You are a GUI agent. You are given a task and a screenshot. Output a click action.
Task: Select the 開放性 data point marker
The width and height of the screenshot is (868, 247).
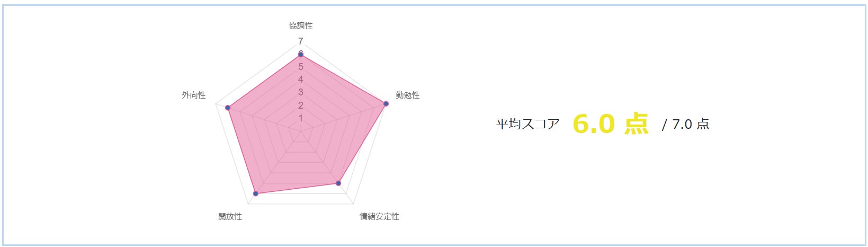click(256, 193)
